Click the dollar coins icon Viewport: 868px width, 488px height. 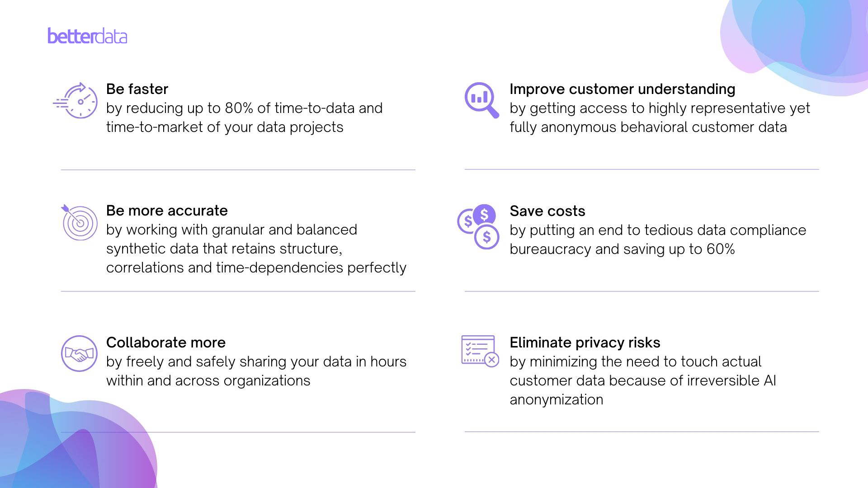(478, 226)
